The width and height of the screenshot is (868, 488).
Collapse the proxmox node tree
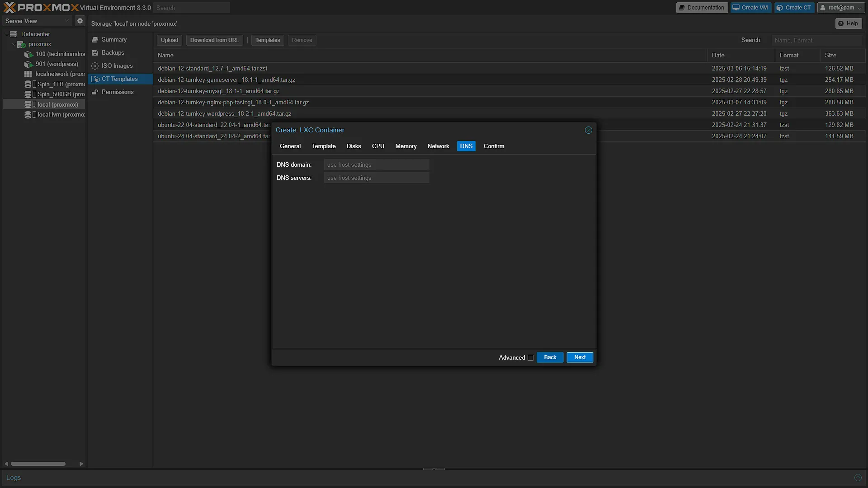pos(14,44)
